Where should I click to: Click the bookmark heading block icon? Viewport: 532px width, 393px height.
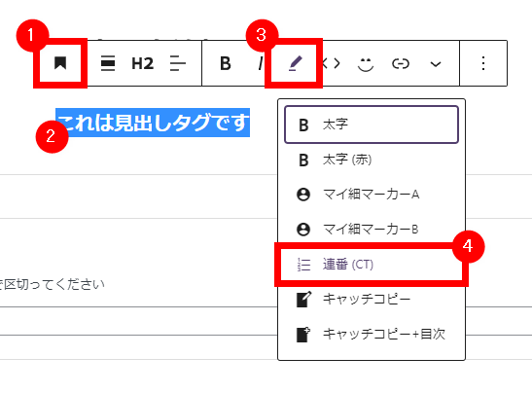click(60, 63)
